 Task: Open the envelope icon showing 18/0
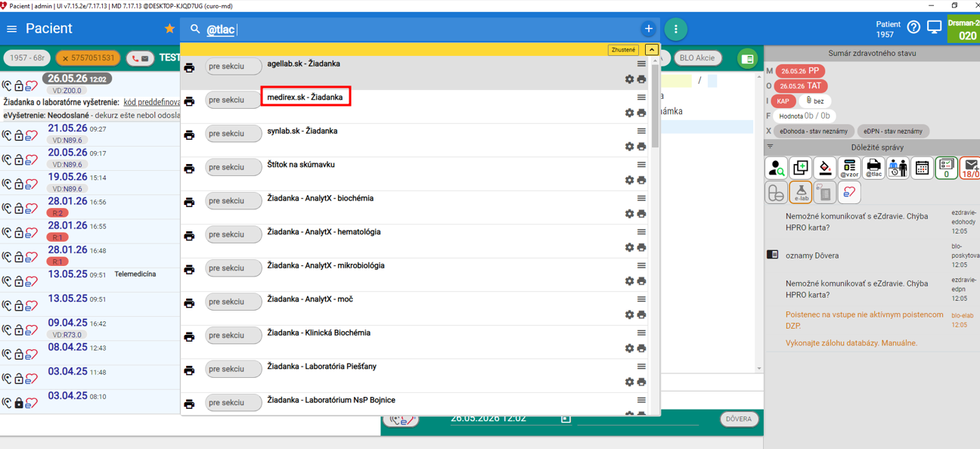[x=970, y=168]
